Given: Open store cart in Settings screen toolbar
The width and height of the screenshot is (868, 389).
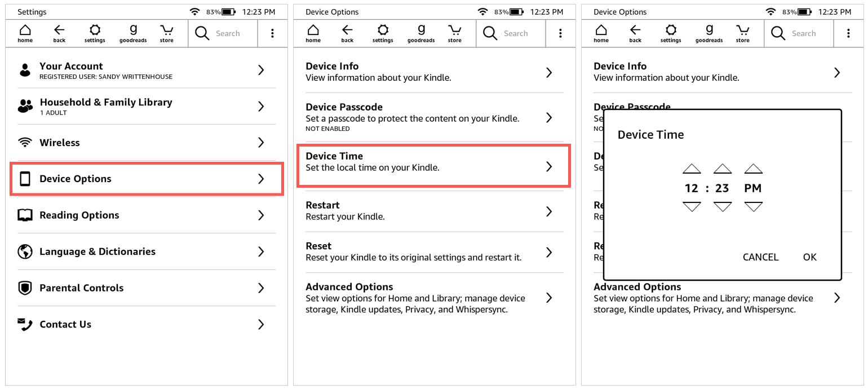Looking at the screenshot, I should [x=166, y=33].
